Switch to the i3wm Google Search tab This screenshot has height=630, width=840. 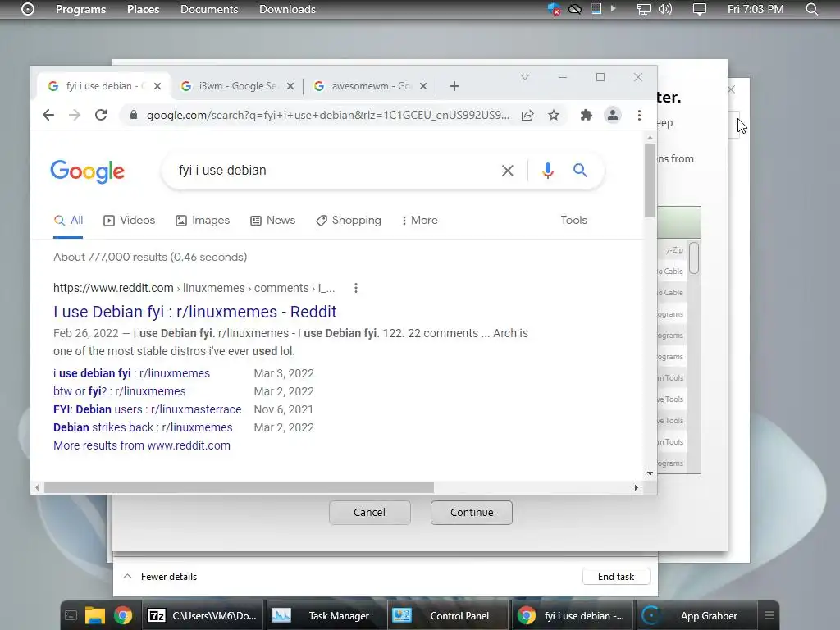pyautogui.click(x=237, y=86)
